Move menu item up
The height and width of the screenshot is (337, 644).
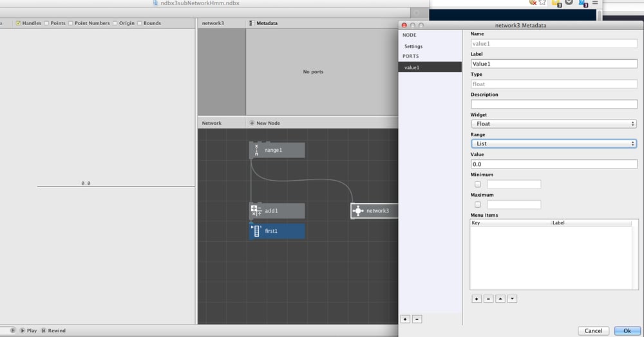pyautogui.click(x=500, y=299)
